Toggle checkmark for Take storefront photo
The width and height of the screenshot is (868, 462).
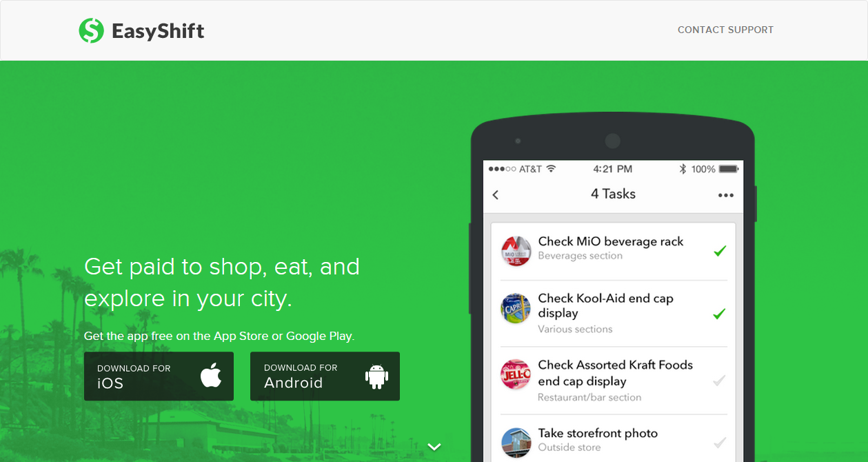click(720, 442)
